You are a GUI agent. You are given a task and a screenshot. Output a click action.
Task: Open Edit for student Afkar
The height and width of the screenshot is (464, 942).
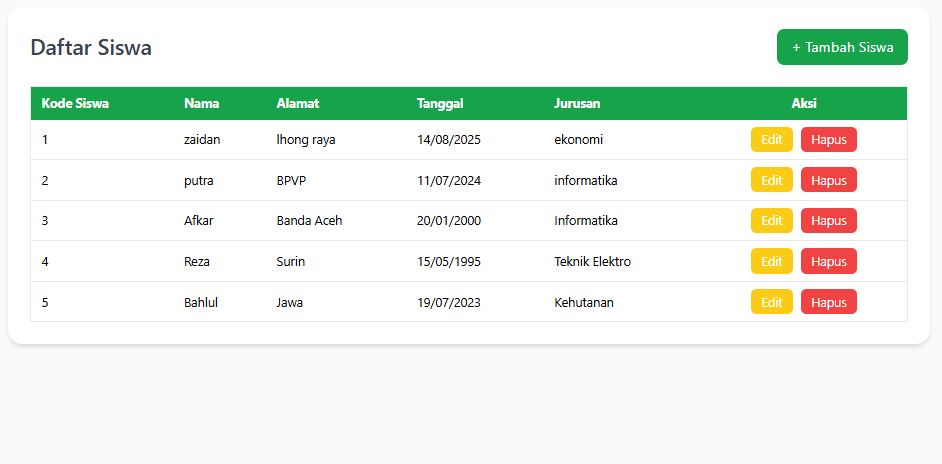(771, 221)
